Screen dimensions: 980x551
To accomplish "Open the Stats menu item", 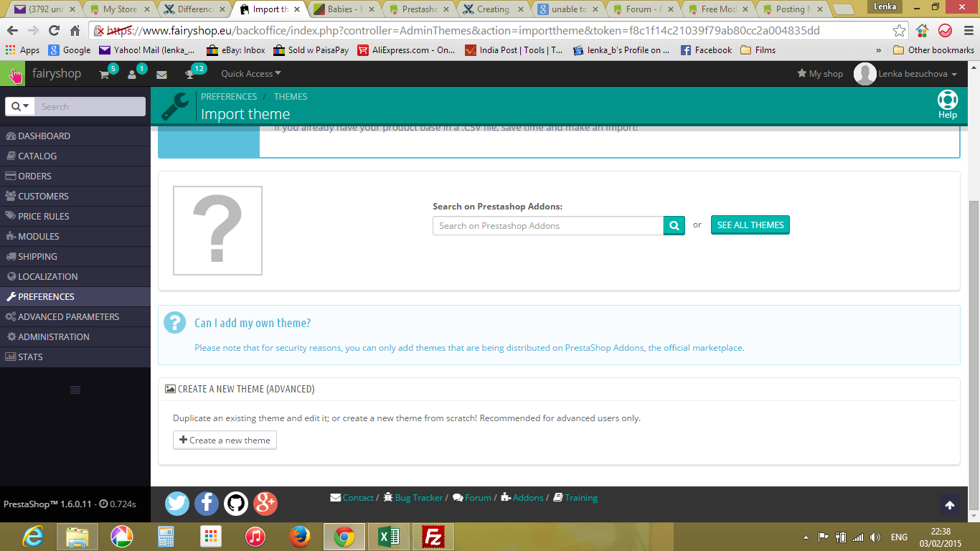I will pos(75,357).
